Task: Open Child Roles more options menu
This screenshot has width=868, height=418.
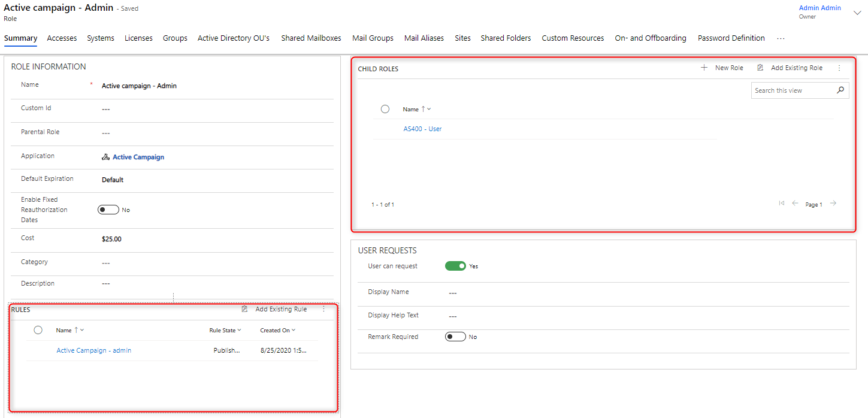Action: pyautogui.click(x=839, y=68)
